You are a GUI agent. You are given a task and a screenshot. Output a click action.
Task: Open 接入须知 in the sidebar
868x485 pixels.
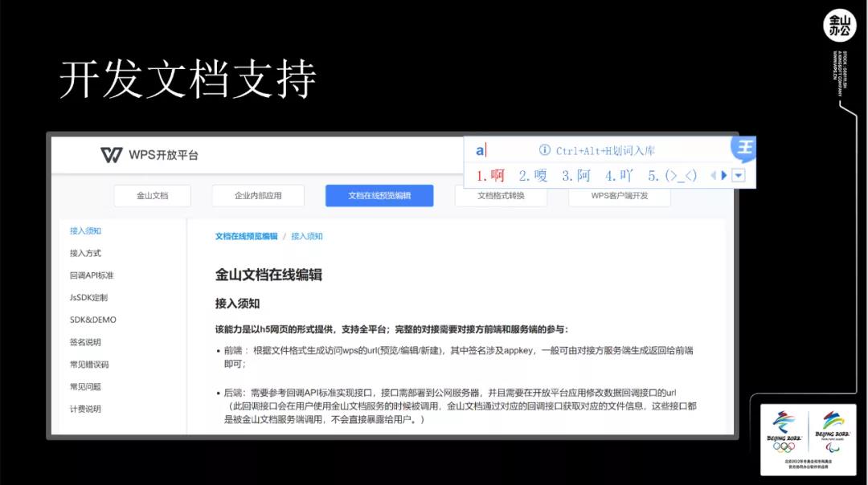pos(85,231)
